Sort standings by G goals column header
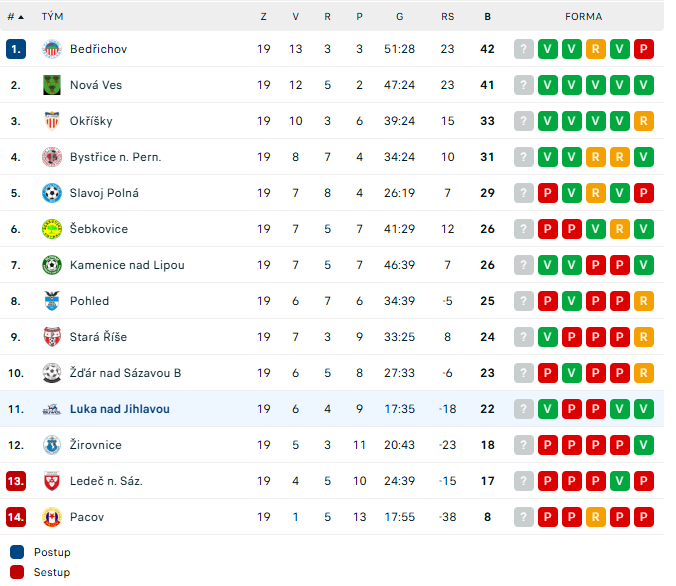This screenshot has height=586, width=676. [400, 17]
